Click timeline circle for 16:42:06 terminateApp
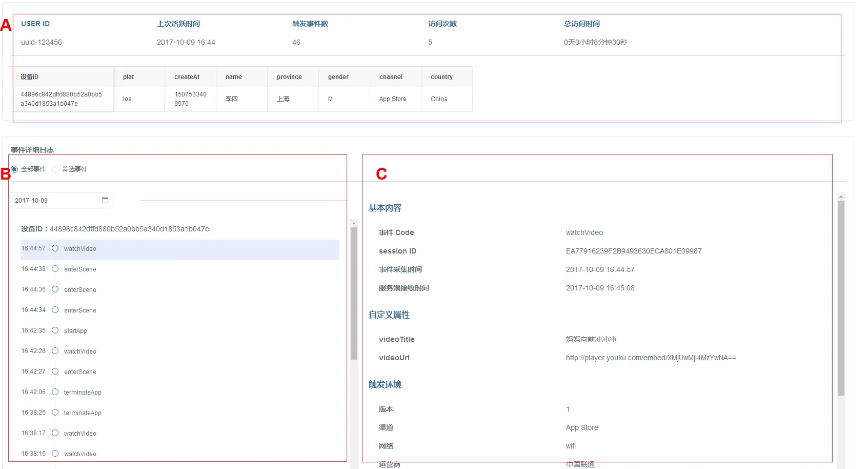 pyautogui.click(x=55, y=392)
